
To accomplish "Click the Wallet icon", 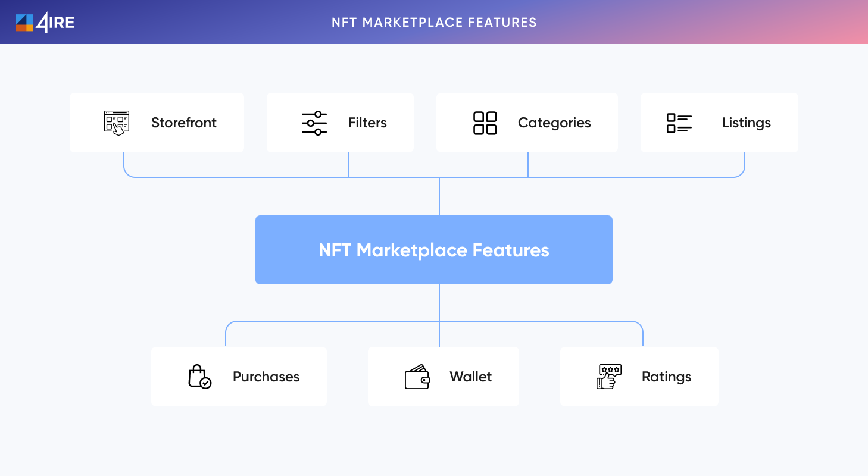I will pyautogui.click(x=417, y=377).
